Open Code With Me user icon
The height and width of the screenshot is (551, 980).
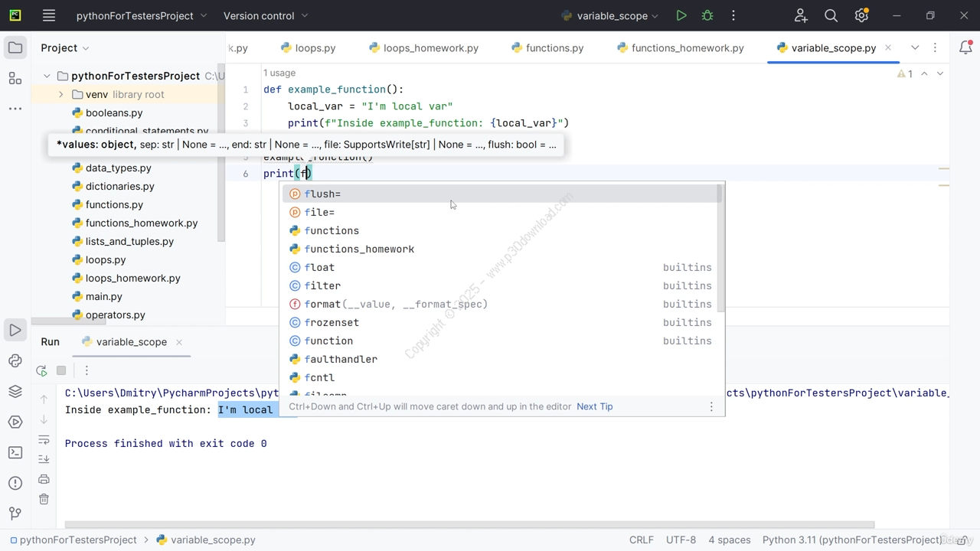pyautogui.click(x=801, y=15)
